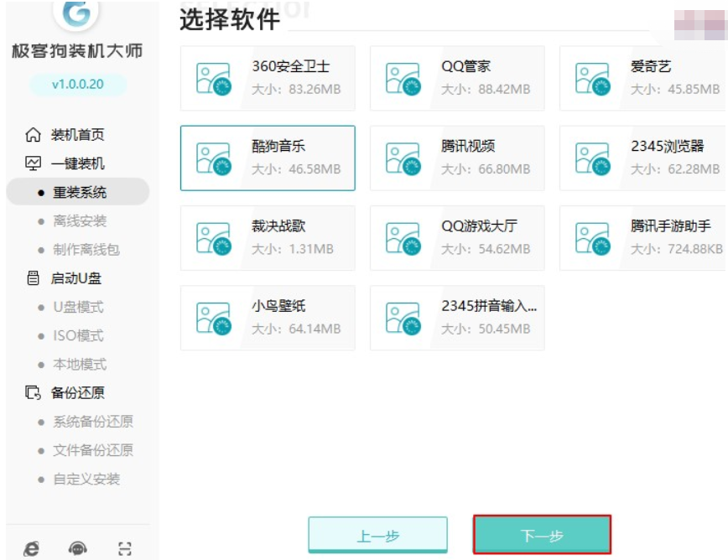Screen dimensions: 728x560
Task: Open the browser icon in the sidebar's bottom bar
Action: point(31,549)
